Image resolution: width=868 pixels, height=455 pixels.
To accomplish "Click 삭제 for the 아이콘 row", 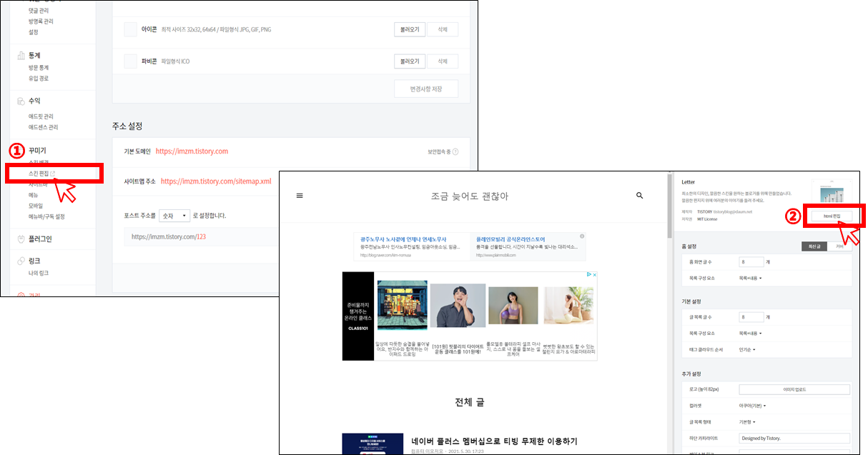I will (442, 29).
